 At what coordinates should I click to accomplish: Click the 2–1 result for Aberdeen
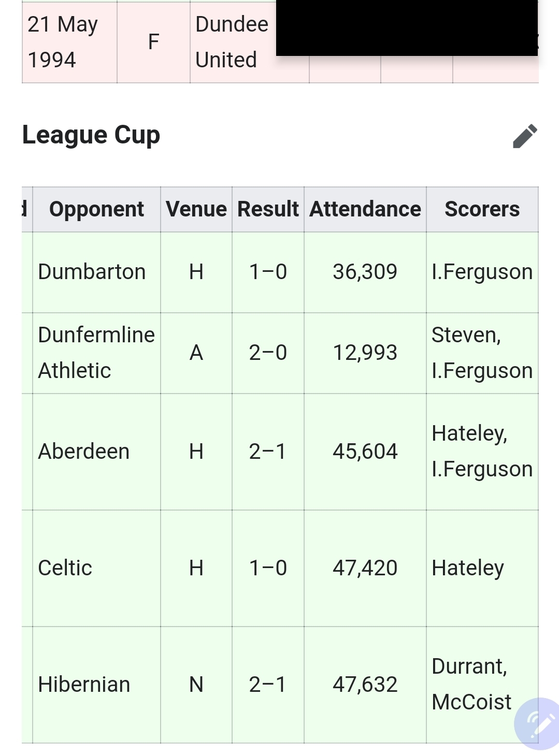[267, 452]
